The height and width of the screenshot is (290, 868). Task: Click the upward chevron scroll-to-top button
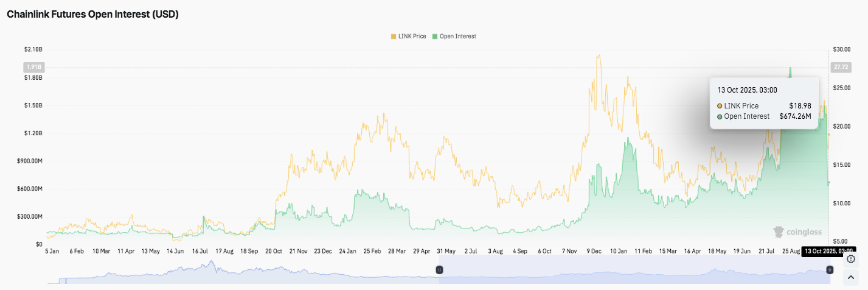point(851,278)
